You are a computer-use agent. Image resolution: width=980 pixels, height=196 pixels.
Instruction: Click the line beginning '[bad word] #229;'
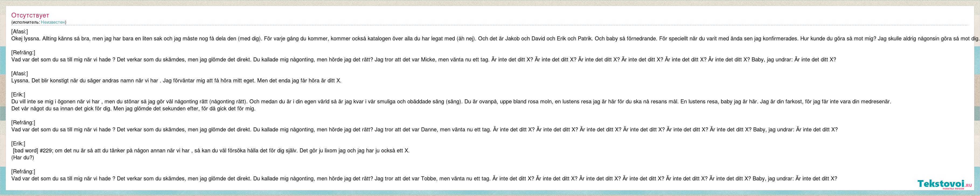click(211, 151)
